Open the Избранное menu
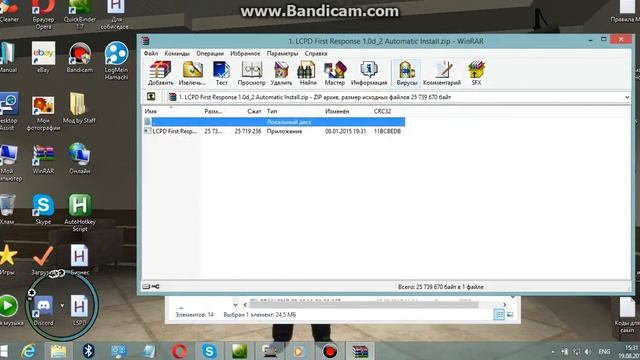Screen dimensions: 640x360 (x=245, y=53)
